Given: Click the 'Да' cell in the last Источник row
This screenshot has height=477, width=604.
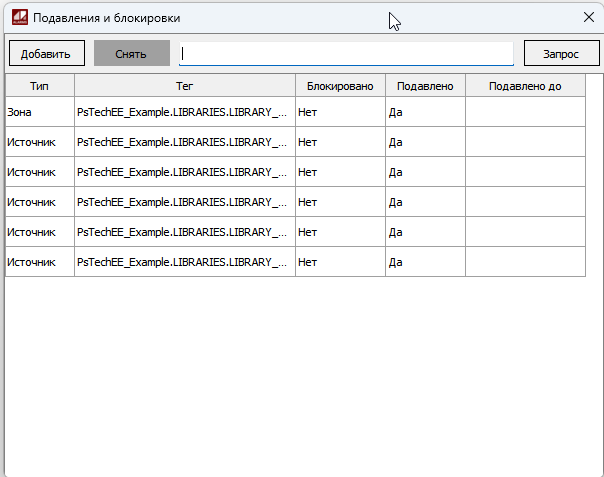Looking at the screenshot, I should click(x=425, y=262).
